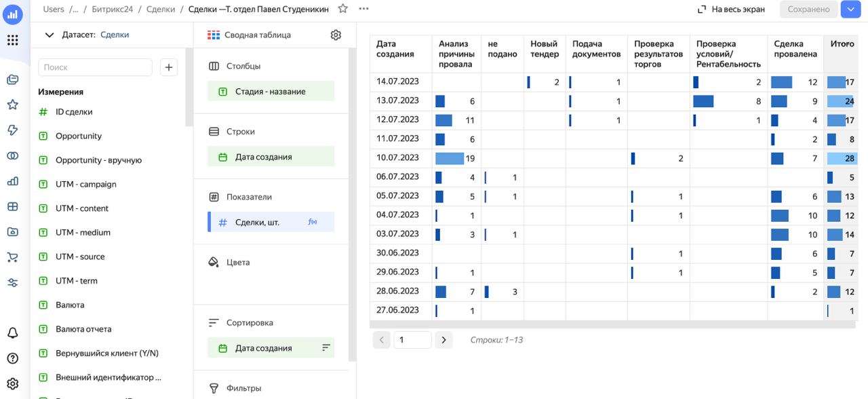
Task: Go to next table page arrow
Action: [x=443, y=340]
